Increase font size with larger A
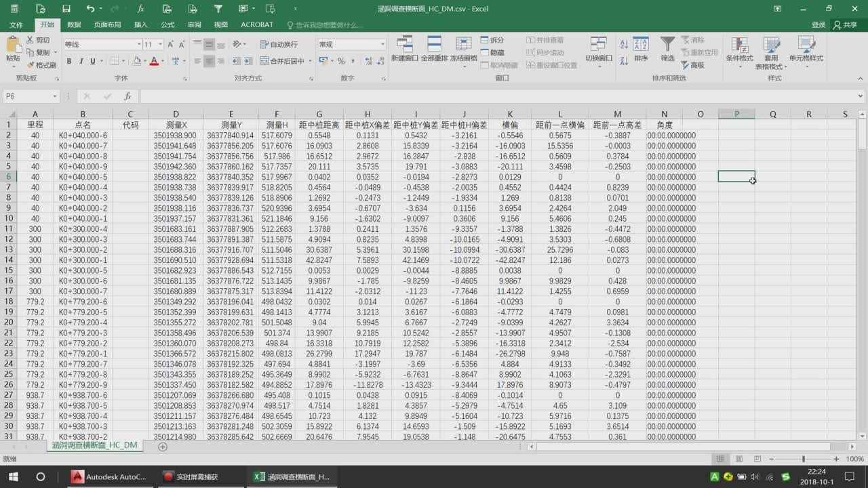 (x=170, y=44)
